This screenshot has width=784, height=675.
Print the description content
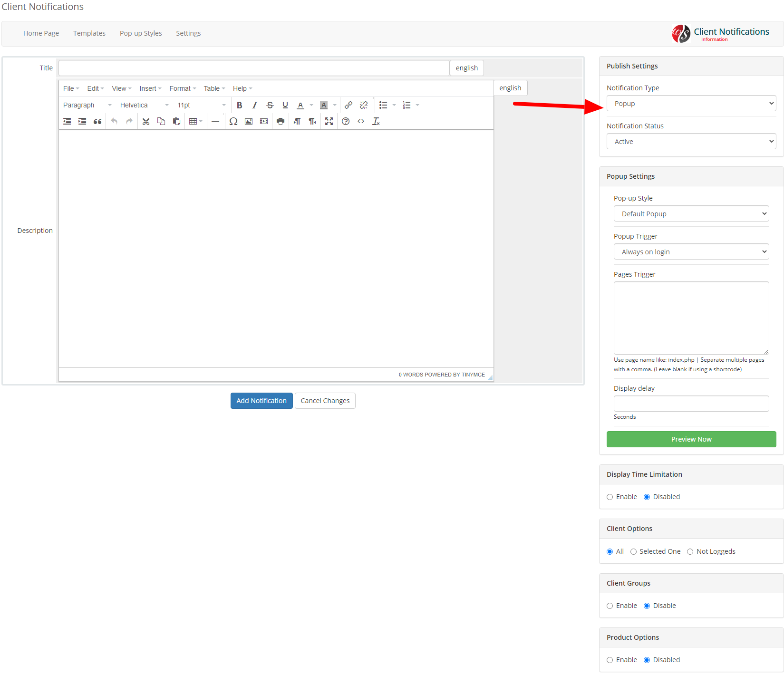tap(280, 121)
